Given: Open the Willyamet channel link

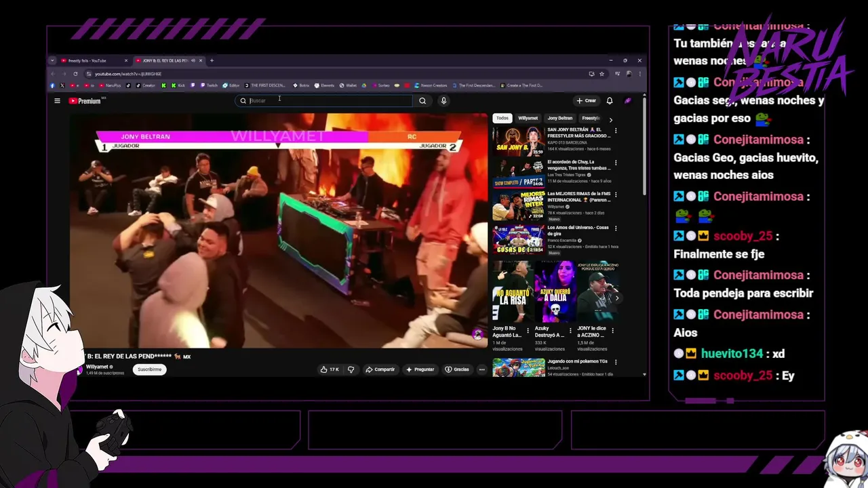Looking at the screenshot, I should pos(98,367).
